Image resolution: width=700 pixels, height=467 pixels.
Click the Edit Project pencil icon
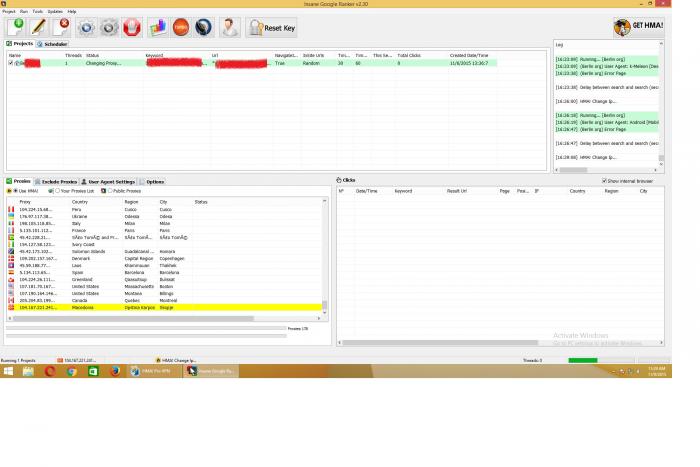pos(38,27)
